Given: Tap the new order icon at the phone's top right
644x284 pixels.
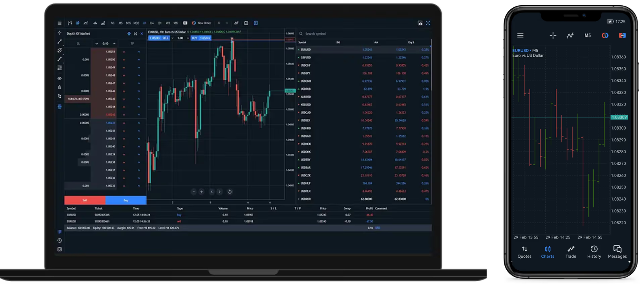Looking at the screenshot, I should pyautogui.click(x=622, y=35).
